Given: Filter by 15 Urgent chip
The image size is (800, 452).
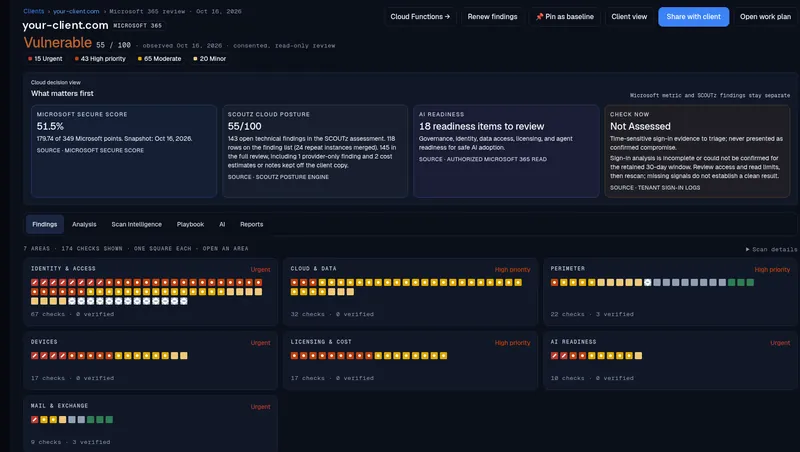Looking at the screenshot, I should pos(45,59).
